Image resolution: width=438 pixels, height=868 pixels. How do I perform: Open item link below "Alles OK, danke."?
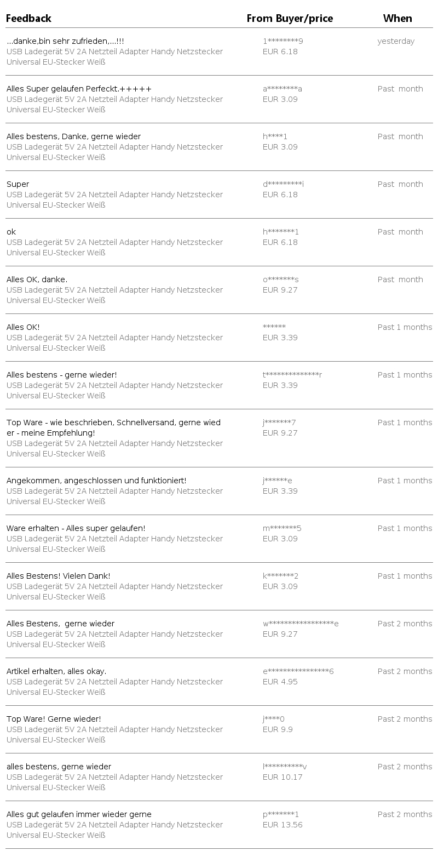click(114, 295)
